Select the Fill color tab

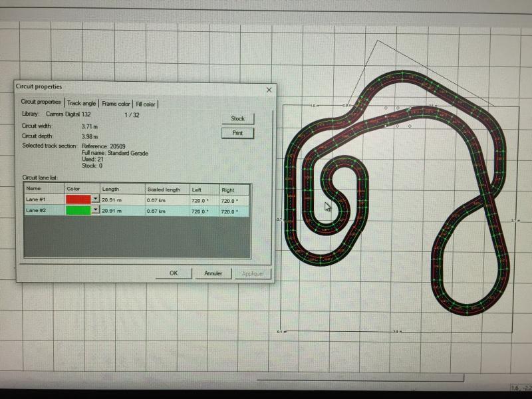pos(146,104)
